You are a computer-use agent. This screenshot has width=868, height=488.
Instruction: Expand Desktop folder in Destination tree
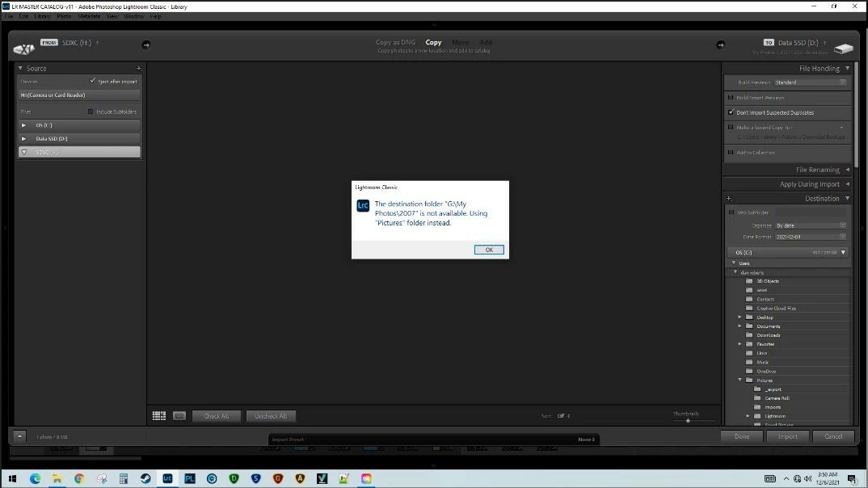pos(739,317)
